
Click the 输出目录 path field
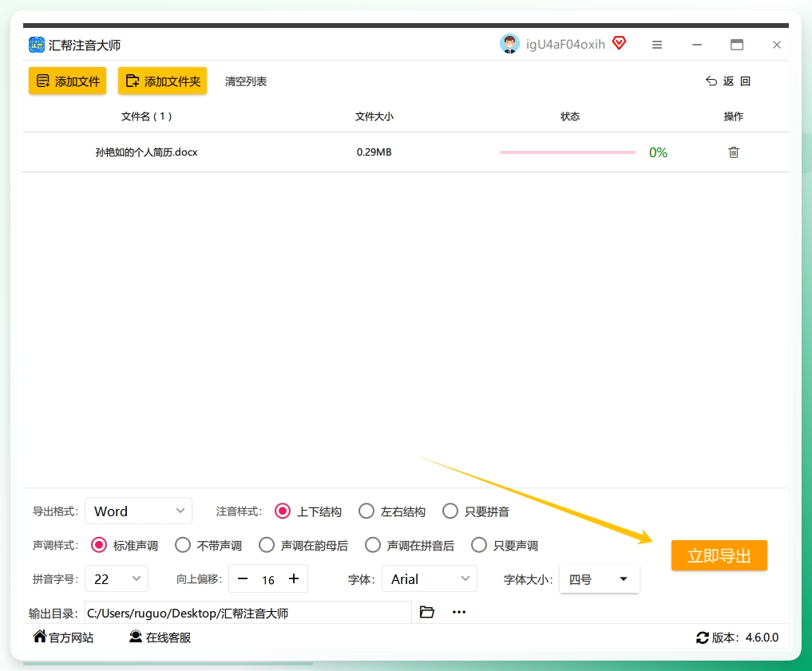(x=248, y=613)
